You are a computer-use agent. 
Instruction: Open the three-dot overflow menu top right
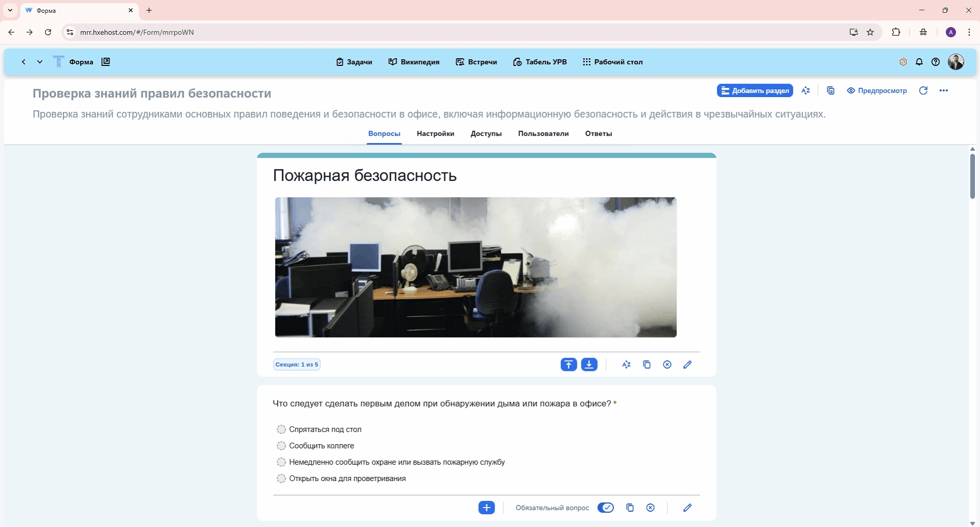[x=944, y=90]
